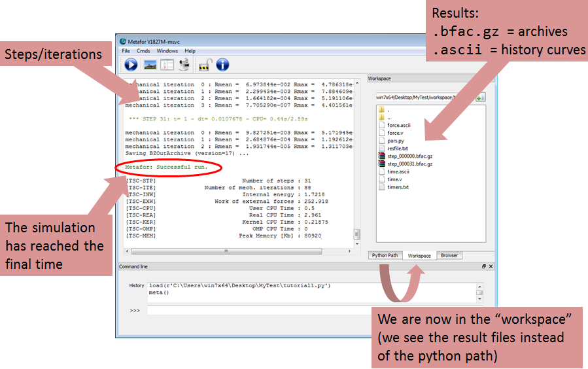This screenshot has height=369, width=588.
Task: Click the Metafor app icon in title bar
Action: [x=122, y=41]
